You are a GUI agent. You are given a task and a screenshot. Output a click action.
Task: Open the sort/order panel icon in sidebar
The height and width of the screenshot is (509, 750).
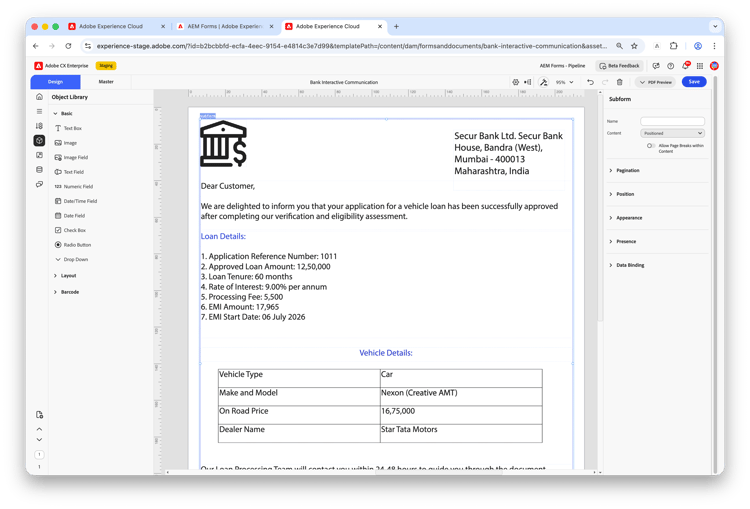[x=39, y=126]
